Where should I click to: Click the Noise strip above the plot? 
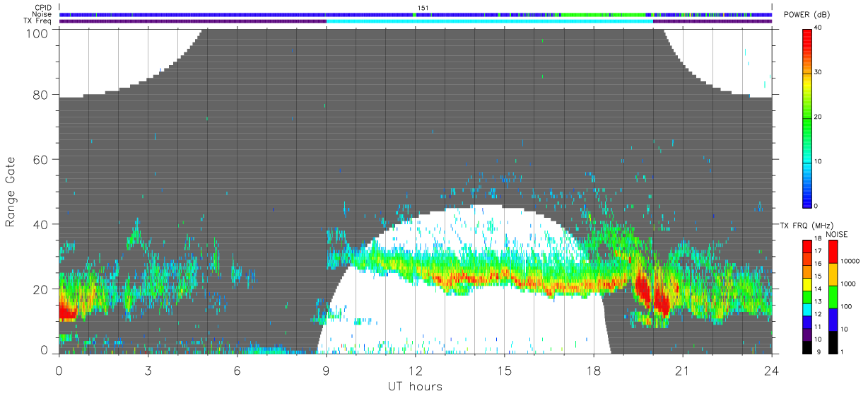tap(415, 14)
